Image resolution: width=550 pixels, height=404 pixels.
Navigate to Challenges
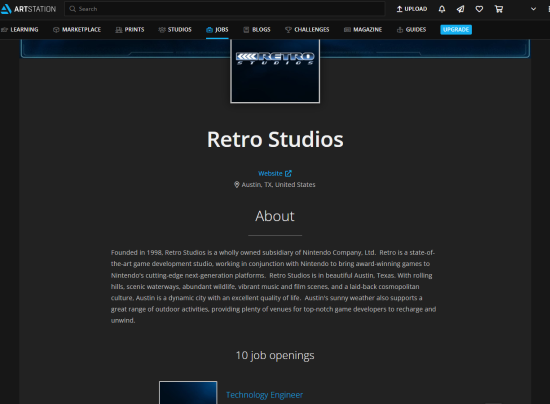(x=307, y=29)
